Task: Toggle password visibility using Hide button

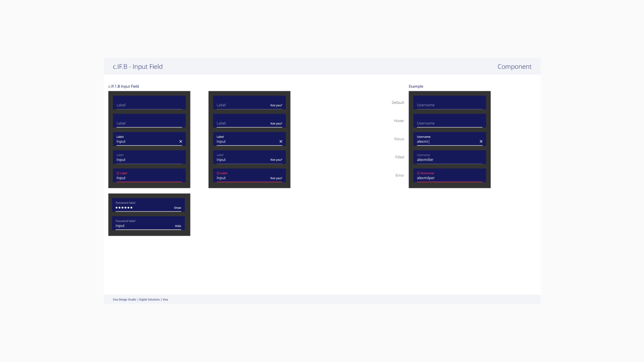Action: [178, 226]
